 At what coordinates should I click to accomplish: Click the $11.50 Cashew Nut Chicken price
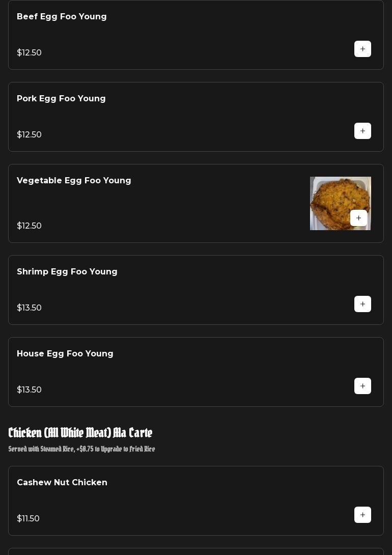click(29, 519)
